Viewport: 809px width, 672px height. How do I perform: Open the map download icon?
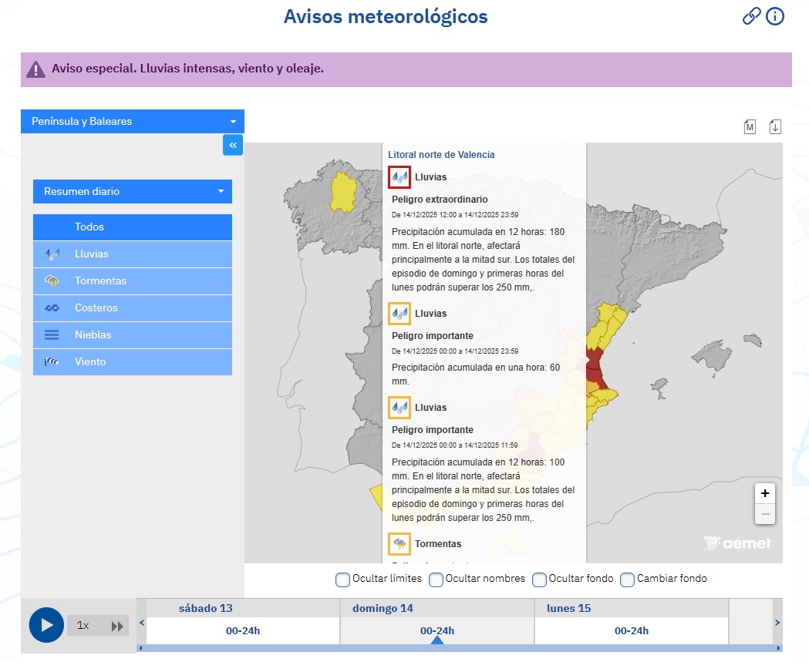pos(776,126)
